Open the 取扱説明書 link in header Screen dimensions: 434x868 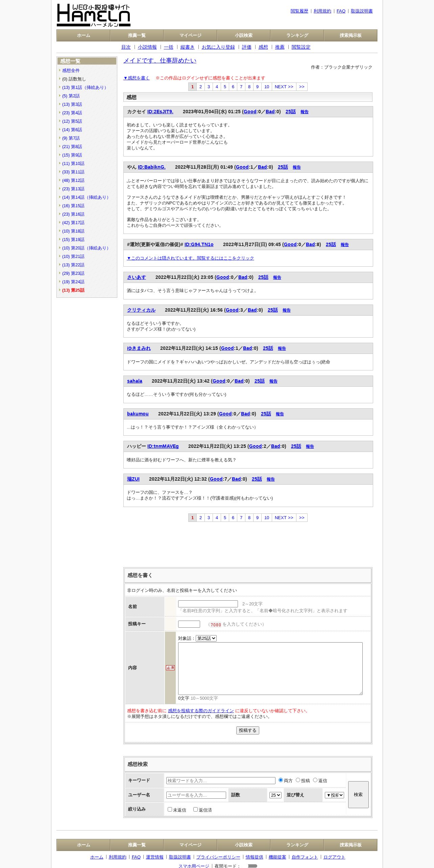[x=362, y=11]
